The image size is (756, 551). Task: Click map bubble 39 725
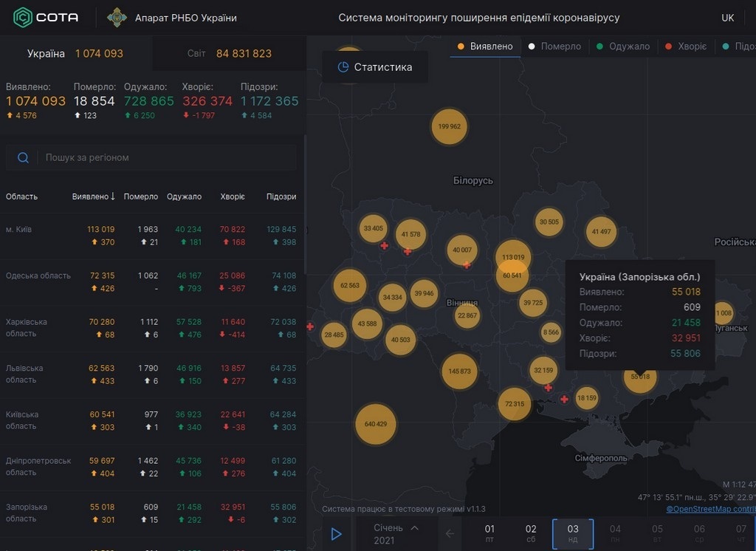click(533, 303)
